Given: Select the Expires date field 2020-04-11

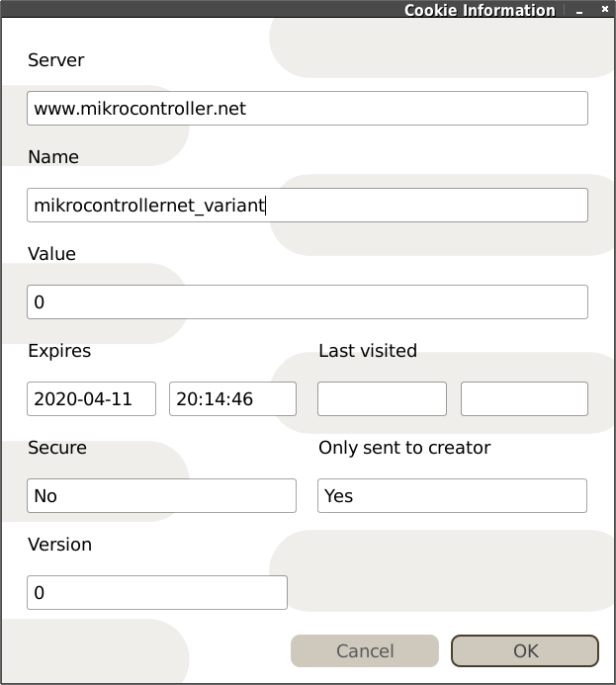Looking at the screenshot, I should pyautogui.click(x=91, y=399).
